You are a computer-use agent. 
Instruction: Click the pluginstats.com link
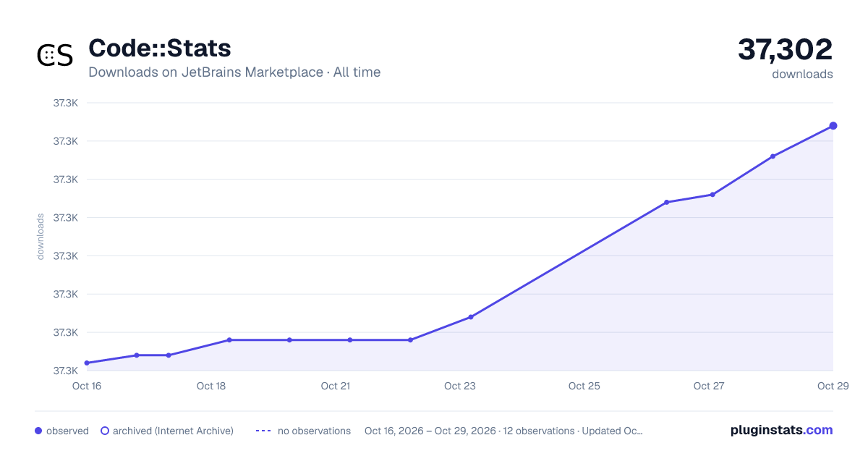[782, 430]
